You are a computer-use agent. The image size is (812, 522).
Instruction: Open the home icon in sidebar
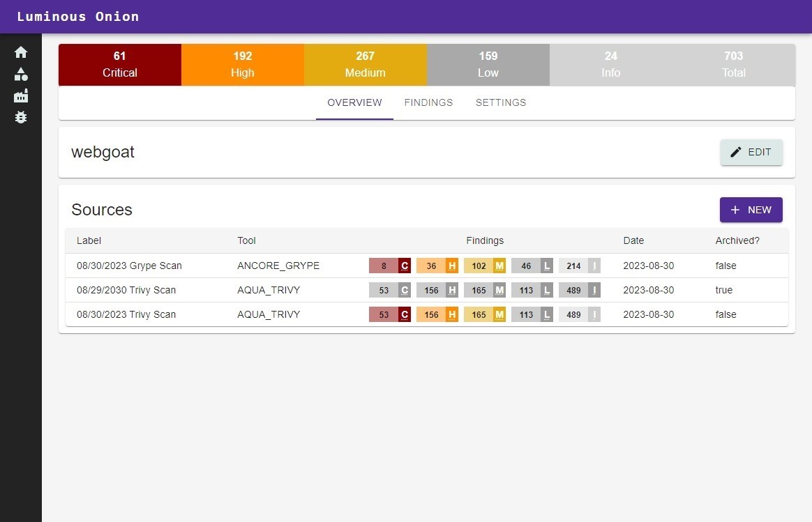coord(21,52)
